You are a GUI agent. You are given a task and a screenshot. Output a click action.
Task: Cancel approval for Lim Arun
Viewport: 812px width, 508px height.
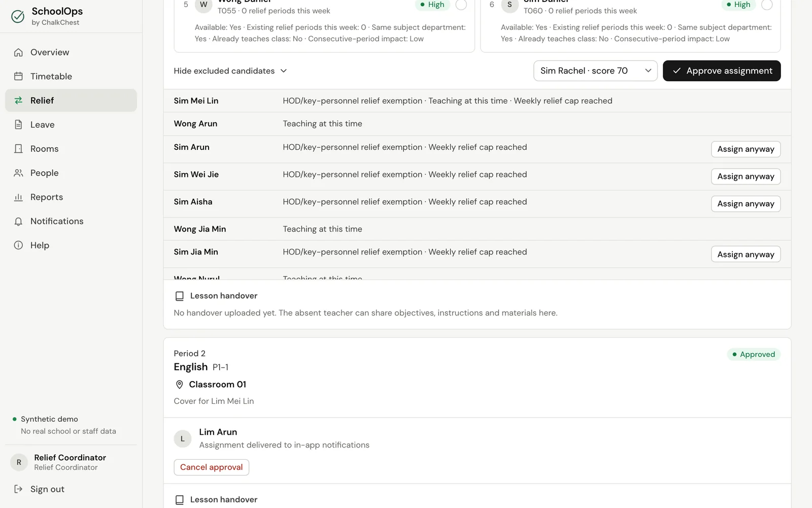(211, 467)
